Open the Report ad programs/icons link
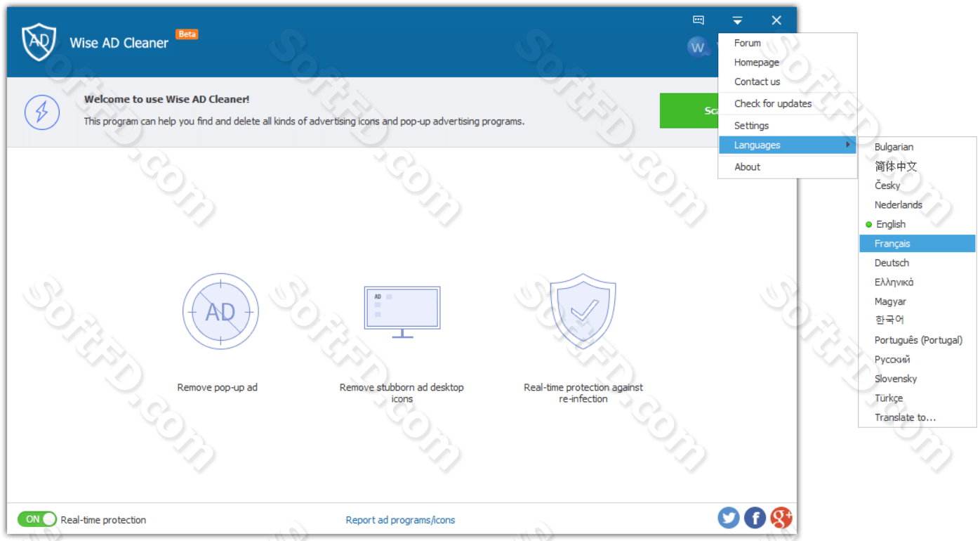The height and width of the screenshot is (541, 980). click(x=400, y=520)
